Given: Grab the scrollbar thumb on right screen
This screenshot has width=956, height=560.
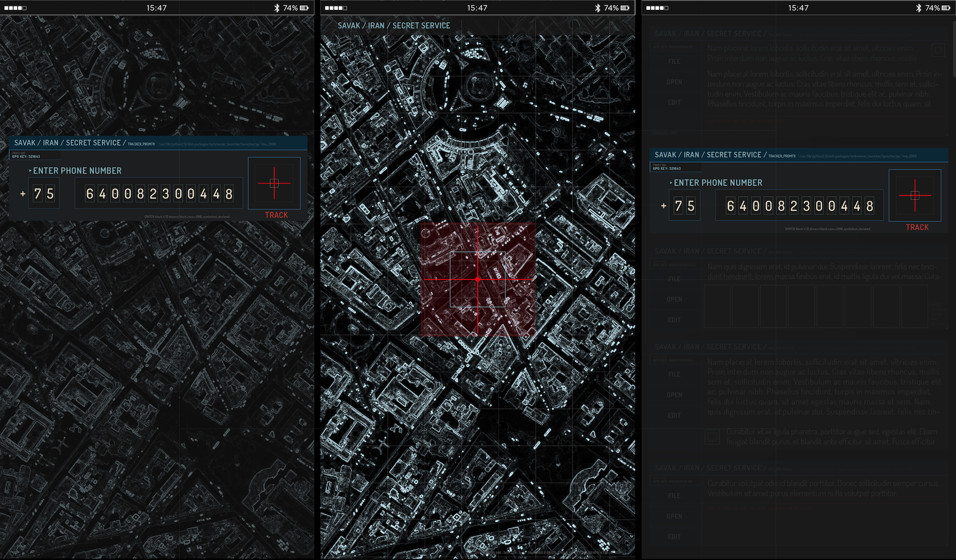Looking at the screenshot, I should click(x=954, y=50).
